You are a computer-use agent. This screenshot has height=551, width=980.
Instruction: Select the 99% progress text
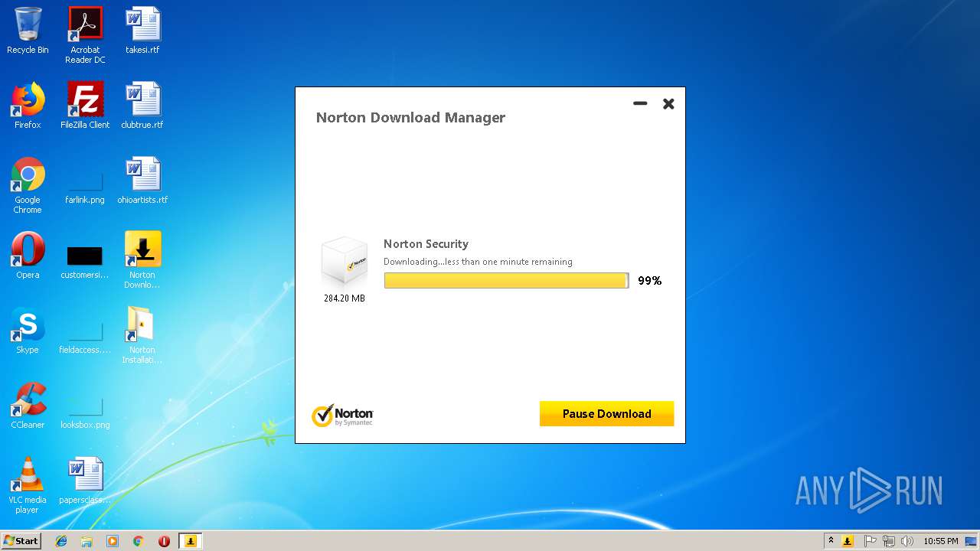[649, 281]
